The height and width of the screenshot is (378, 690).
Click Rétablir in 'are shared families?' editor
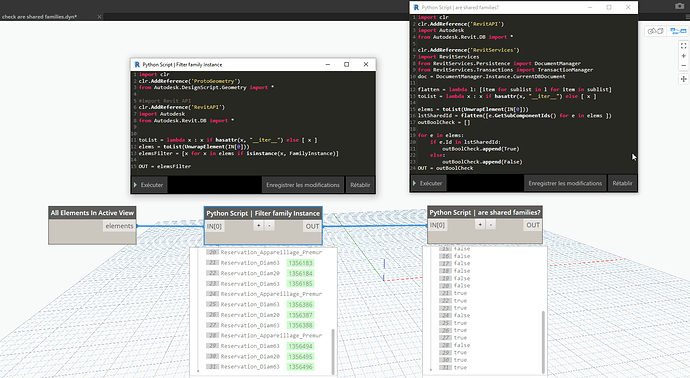click(622, 183)
